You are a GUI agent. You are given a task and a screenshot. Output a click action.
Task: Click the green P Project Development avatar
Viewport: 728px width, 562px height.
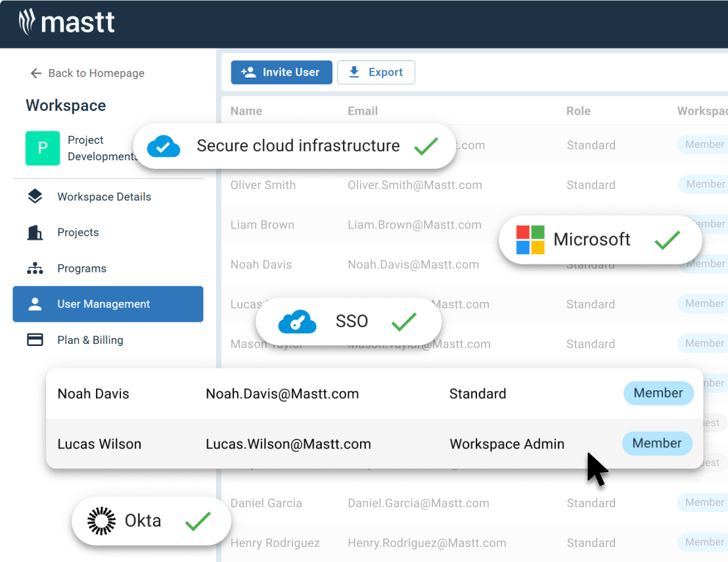pyautogui.click(x=43, y=148)
